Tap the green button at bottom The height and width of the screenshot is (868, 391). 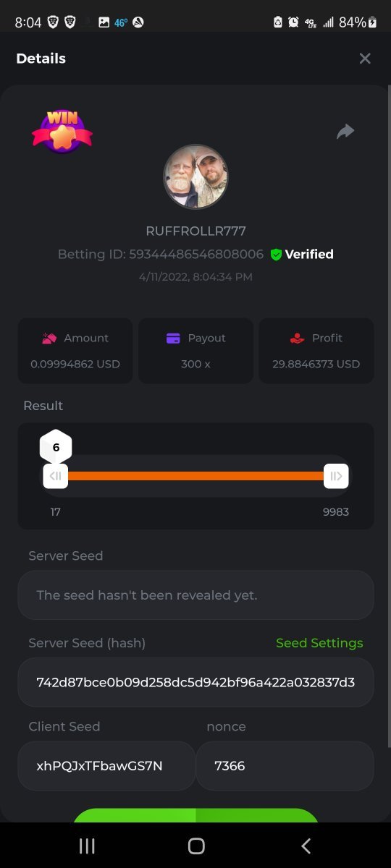click(x=195, y=815)
